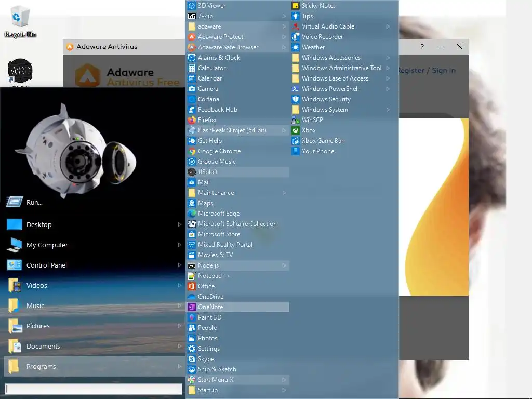Screen dimensions: 532x399
Task: Open Weather app icon
Action: point(296,47)
